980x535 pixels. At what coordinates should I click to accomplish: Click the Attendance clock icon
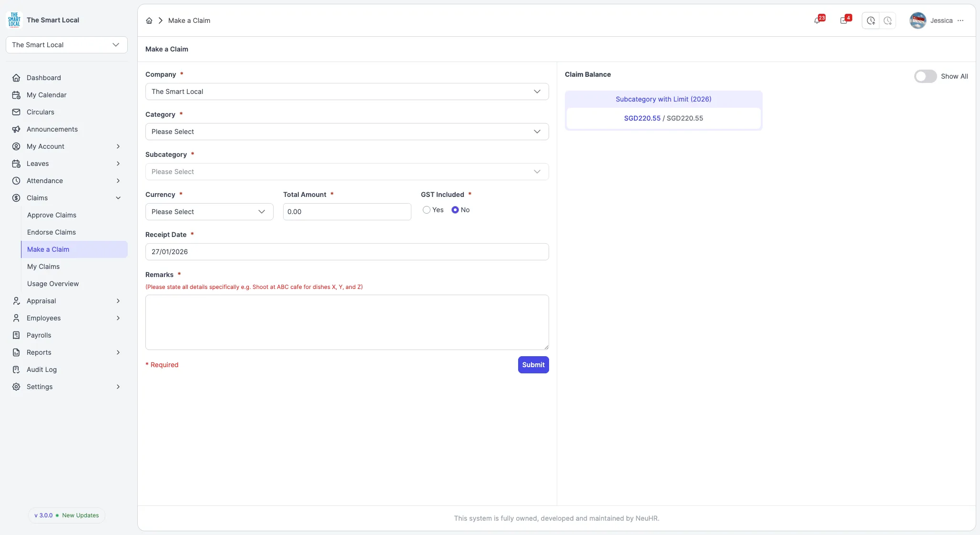tap(16, 181)
